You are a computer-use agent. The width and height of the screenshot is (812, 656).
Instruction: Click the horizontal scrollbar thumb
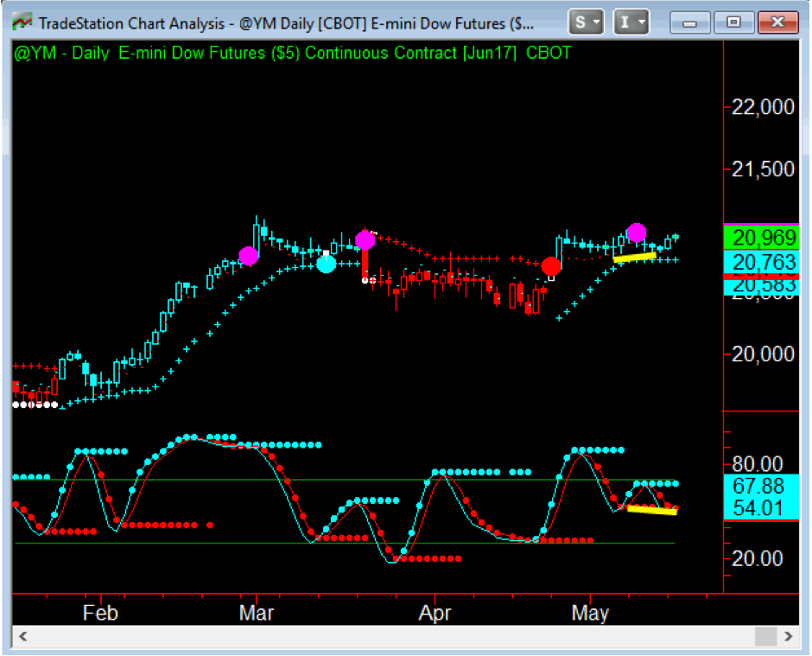(765, 636)
